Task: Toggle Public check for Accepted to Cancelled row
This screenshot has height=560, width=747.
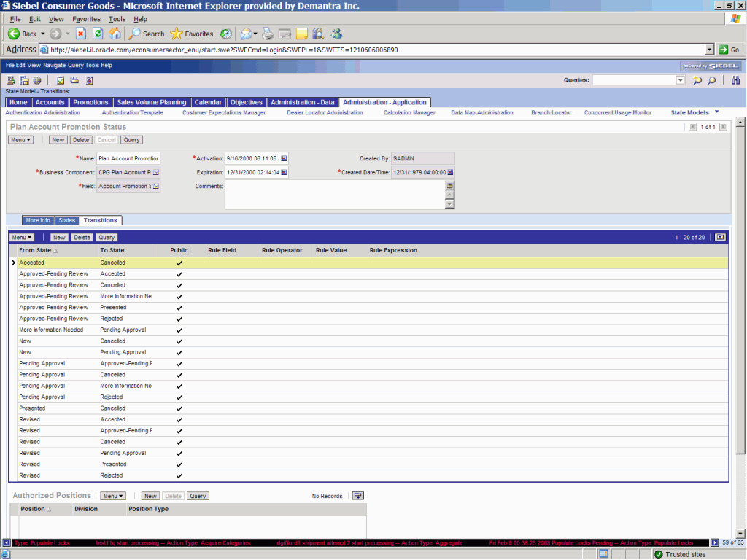Action: [179, 262]
